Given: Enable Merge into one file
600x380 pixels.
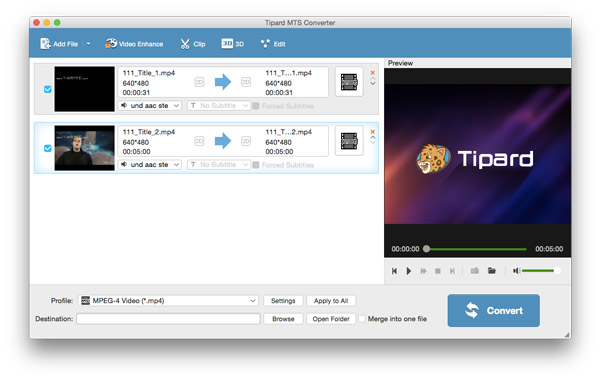Looking at the screenshot, I should (362, 319).
